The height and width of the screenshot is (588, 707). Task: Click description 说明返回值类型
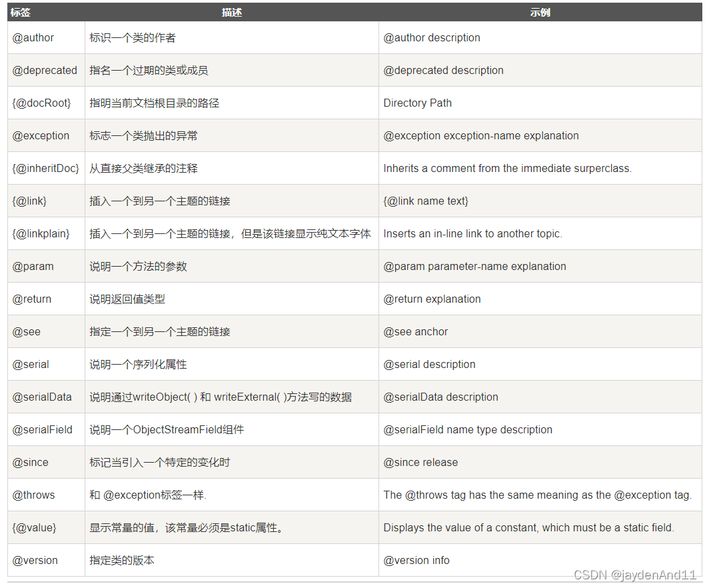[x=127, y=299]
